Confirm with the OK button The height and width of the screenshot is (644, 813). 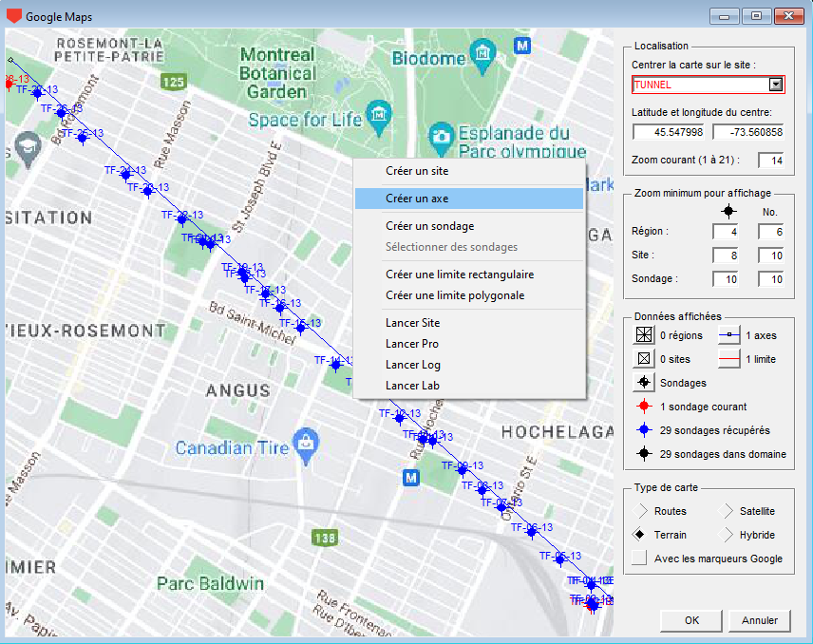tap(691, 620)
